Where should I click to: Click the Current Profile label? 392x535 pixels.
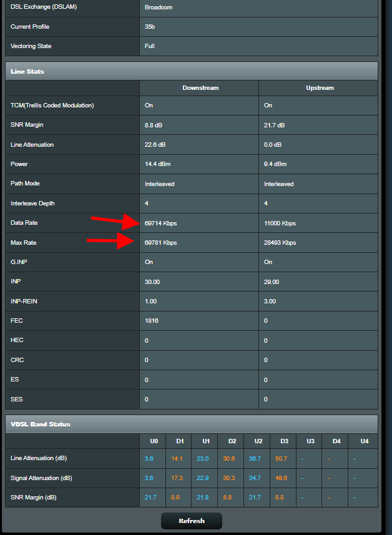[x=30, y=27]
